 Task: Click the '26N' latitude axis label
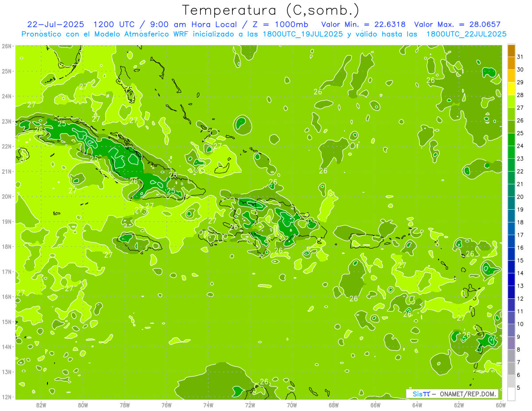tap(7, 46)
